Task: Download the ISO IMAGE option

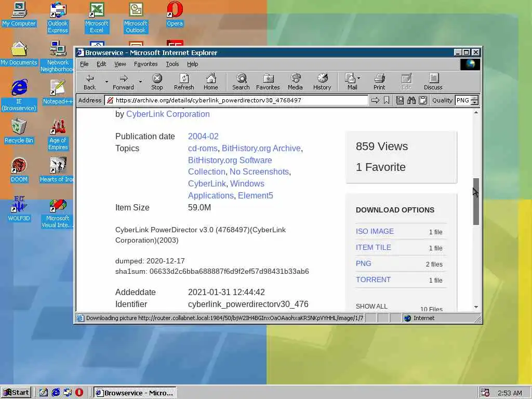Action: [375, 231]
